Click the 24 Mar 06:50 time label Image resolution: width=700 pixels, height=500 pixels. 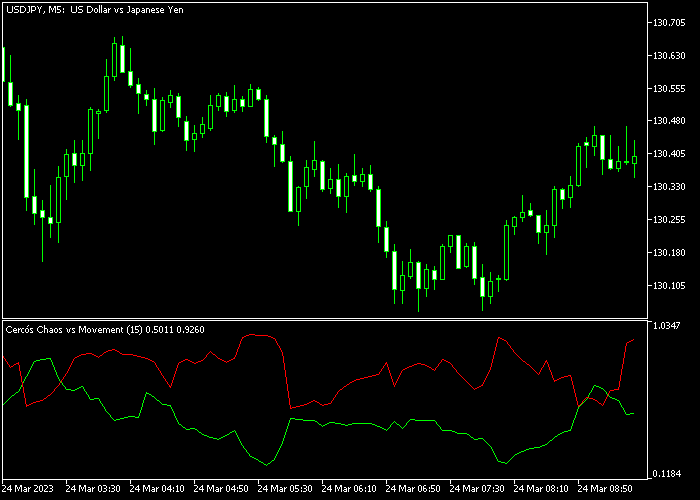(413, 489)
